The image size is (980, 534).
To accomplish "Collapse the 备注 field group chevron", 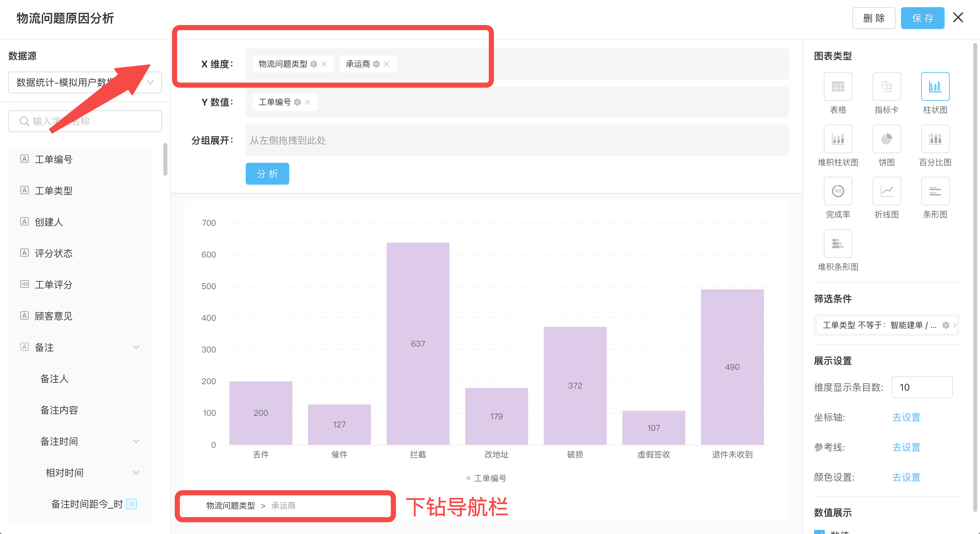I will (x=136, y=347).
